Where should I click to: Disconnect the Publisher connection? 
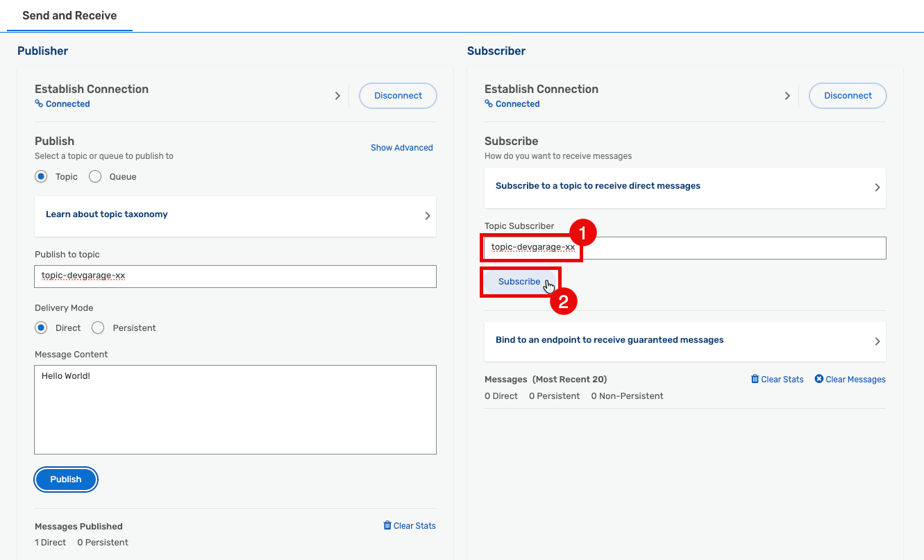(x=398, y=96)
